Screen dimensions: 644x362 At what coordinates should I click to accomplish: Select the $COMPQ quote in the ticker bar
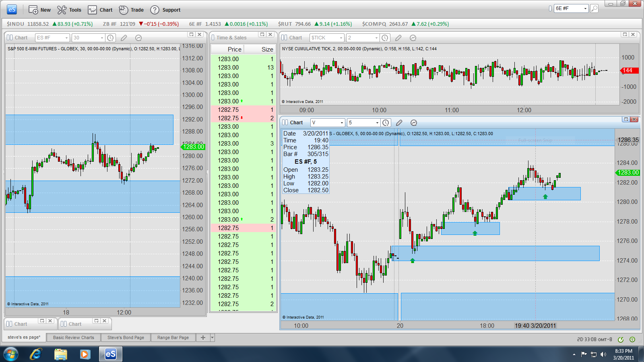(x=405, y=24)
